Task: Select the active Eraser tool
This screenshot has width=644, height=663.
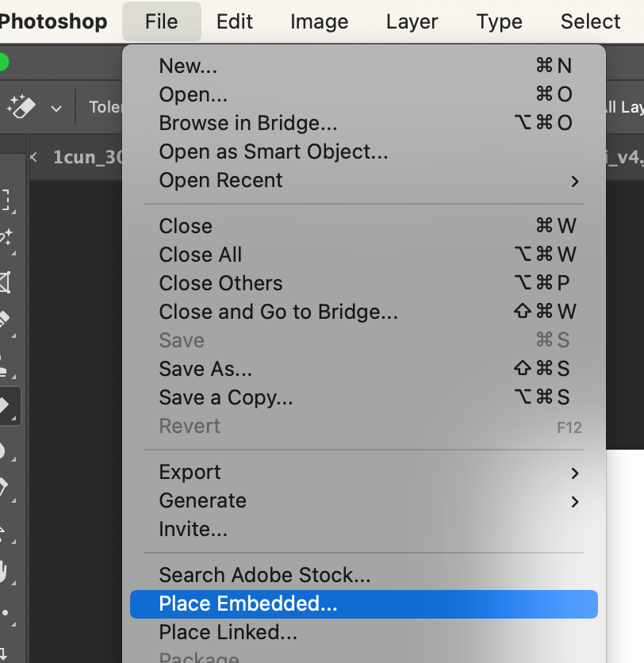Action: click(x=6, y=407)
